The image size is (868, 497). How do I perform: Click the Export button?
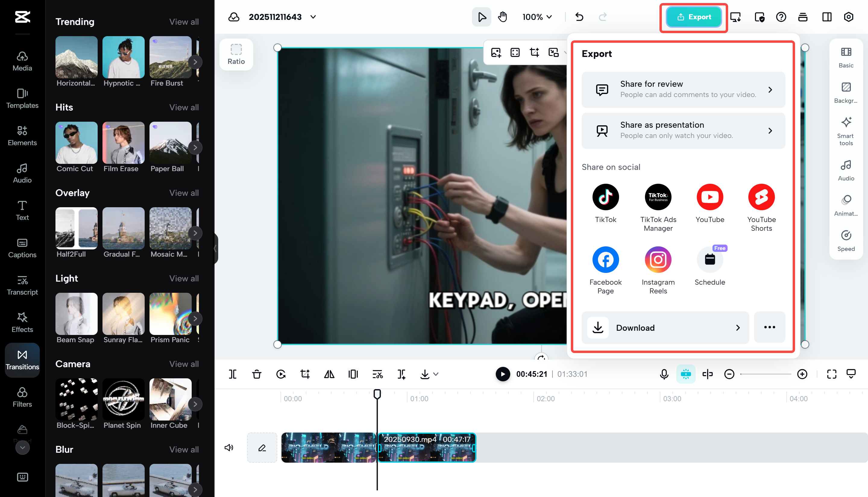(x=693, y=17)
